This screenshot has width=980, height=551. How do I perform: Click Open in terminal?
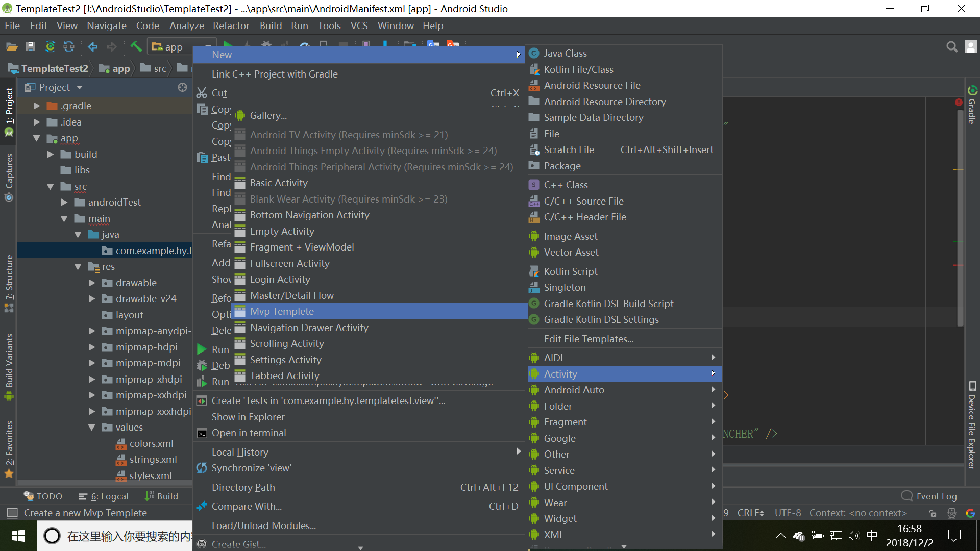360,433
